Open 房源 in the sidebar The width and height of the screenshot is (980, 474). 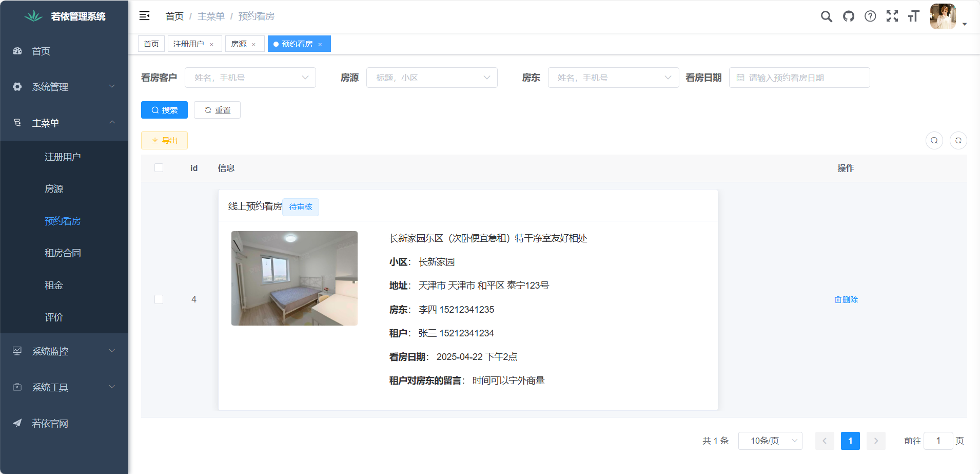(x=64, y=188)
